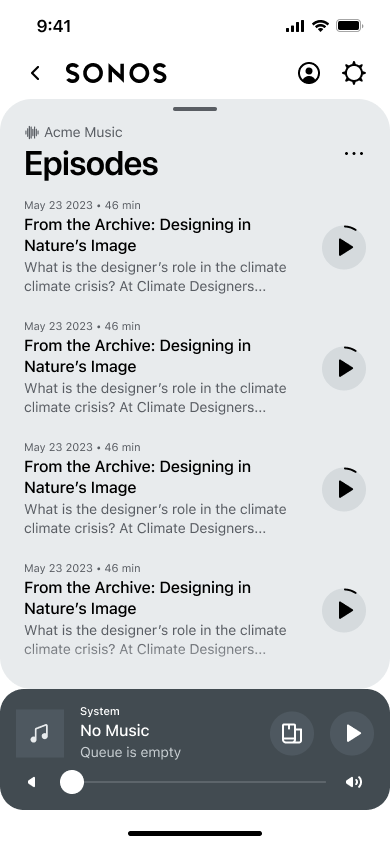Play the fourth episode in the list
The height and width of the screenshot is (844, 390).
point(344,610)
